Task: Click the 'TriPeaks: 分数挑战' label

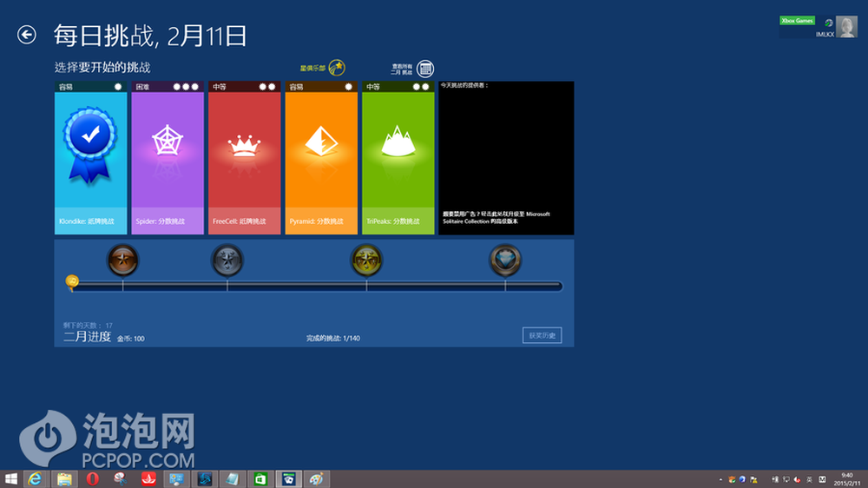Action: (x=393, y=221)
